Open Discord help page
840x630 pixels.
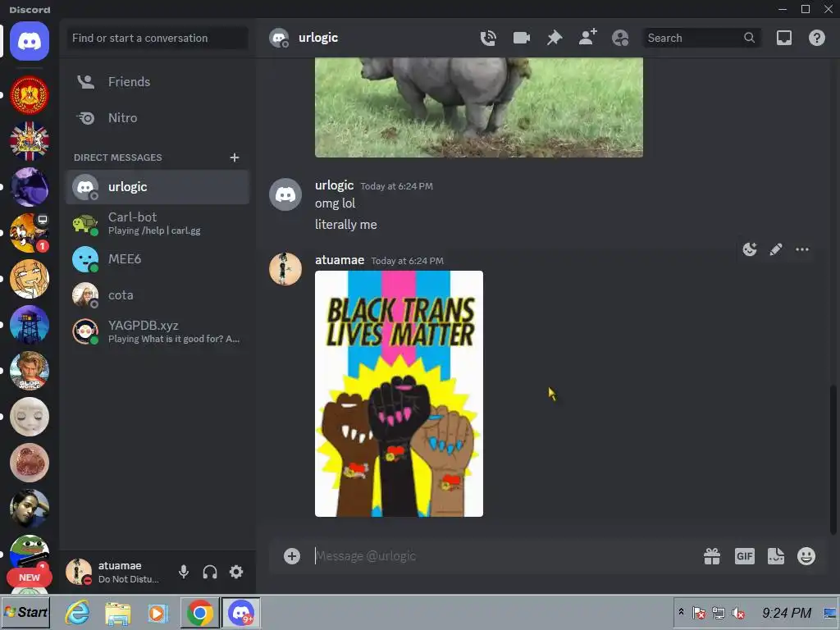(816, 38)
